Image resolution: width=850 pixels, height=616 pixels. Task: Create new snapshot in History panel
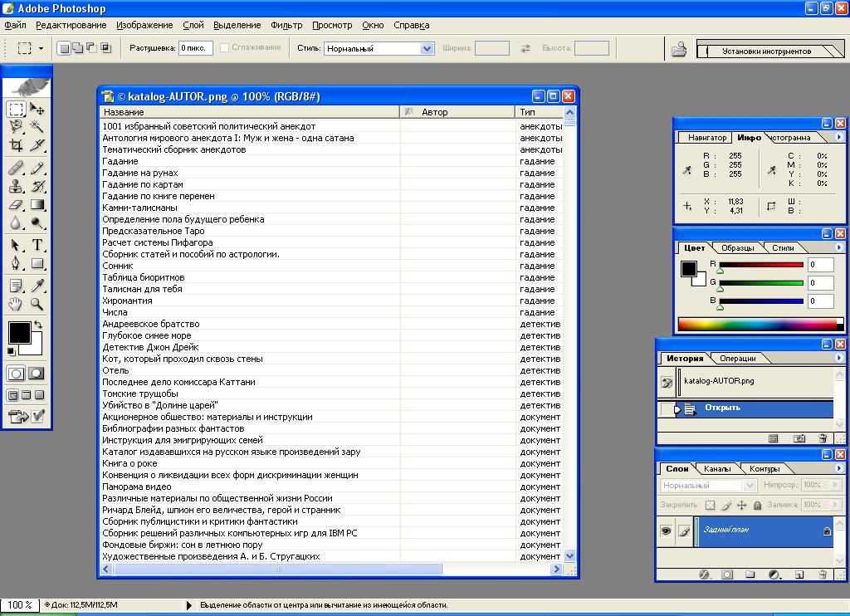tap(799, 438)
